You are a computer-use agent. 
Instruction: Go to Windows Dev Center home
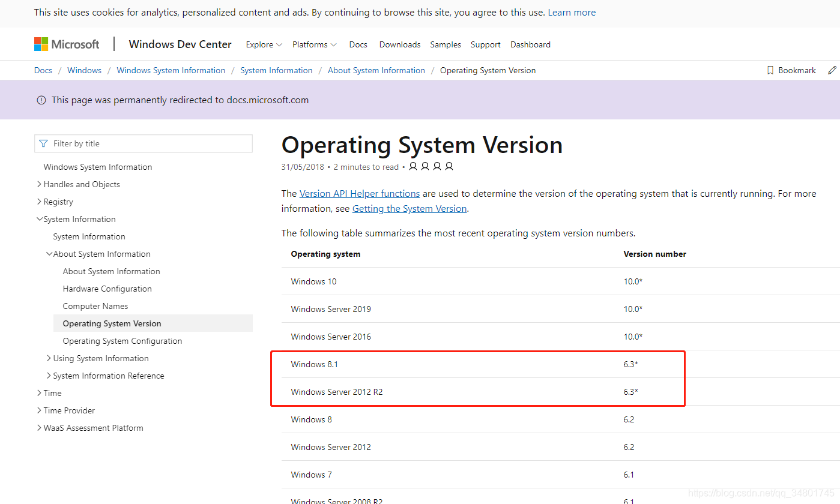point(180,44)
